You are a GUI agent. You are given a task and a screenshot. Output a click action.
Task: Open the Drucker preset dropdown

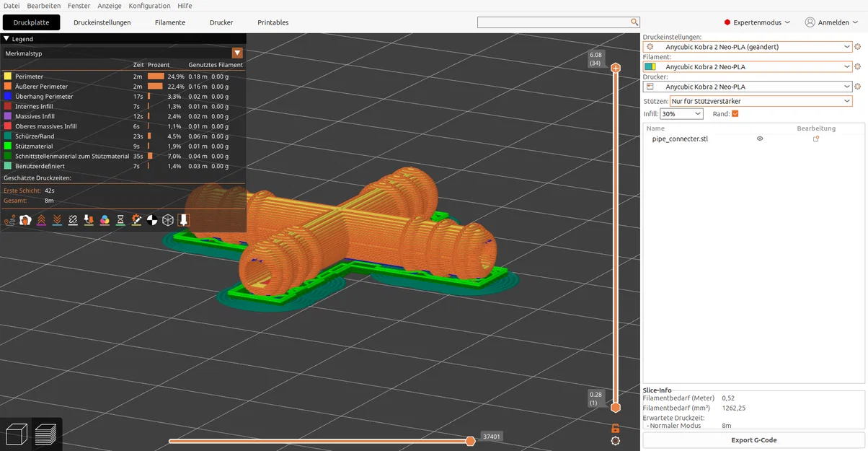748,87
